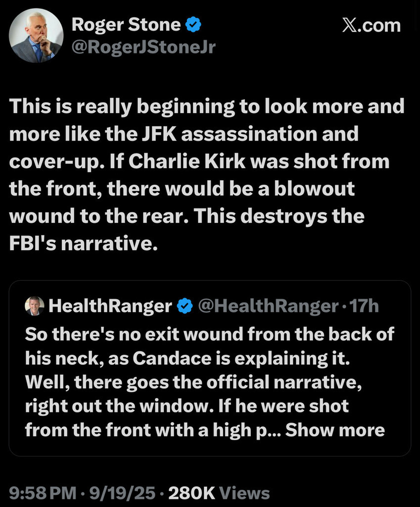Open the @RogerJStoneJr handle link

pos(143,47)
